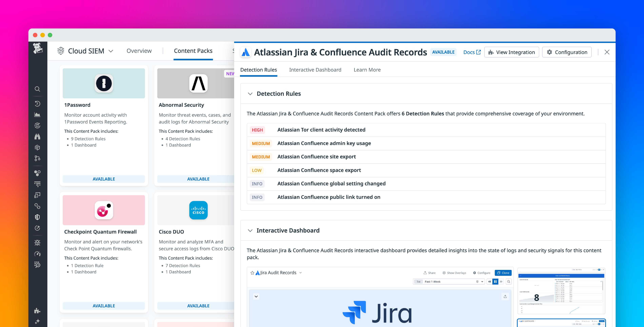Expand the Cloud SIEM product dropdown
This screenshot has height=327, width=644.
coord(111,51)
